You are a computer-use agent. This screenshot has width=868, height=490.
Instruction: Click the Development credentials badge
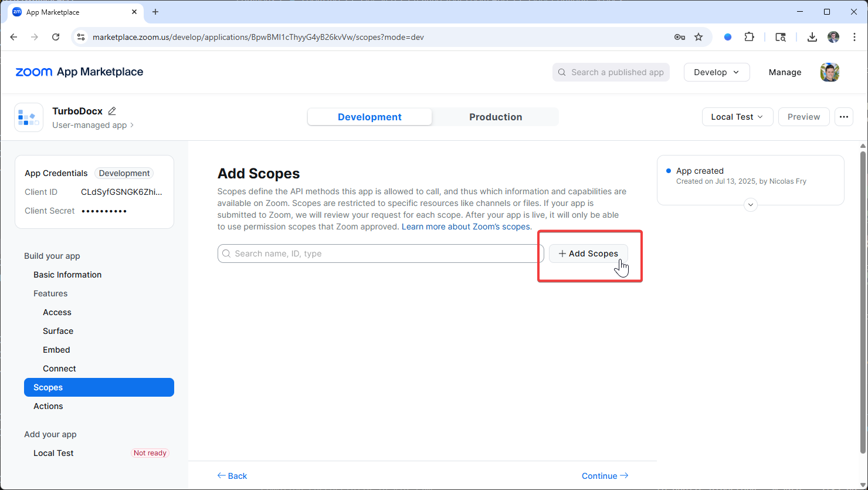(124, 173)
